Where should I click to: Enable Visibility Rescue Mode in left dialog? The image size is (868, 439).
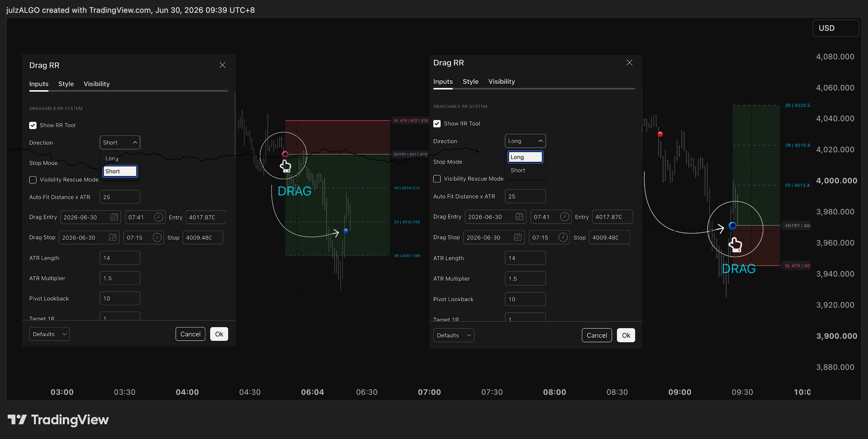pos(33,180)
